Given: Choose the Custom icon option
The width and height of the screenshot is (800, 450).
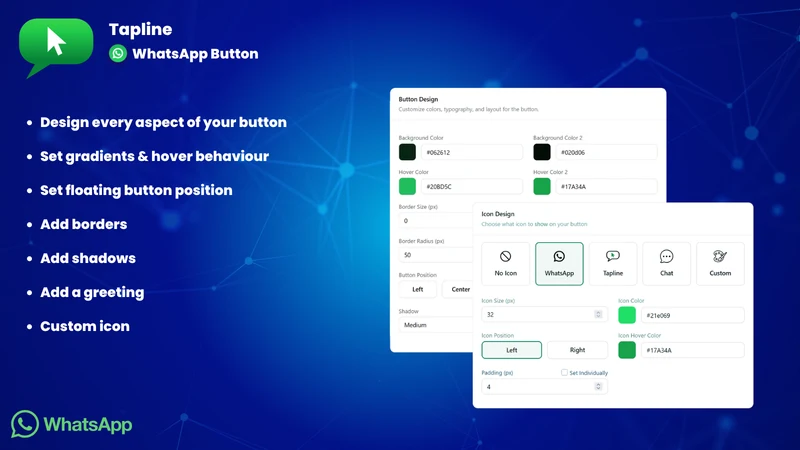Looking at the screenshot, I should [720, 264].
